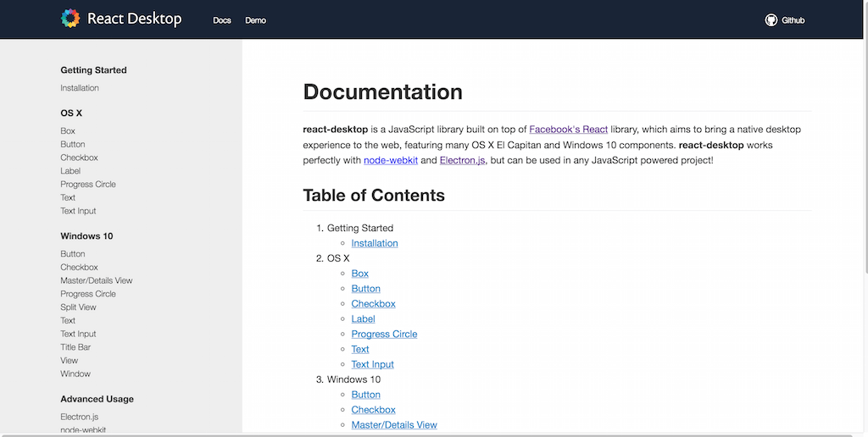
Task: Open the node-webkit link in intro paragraph
Action: pyautogui.click(x=390, y=160)
